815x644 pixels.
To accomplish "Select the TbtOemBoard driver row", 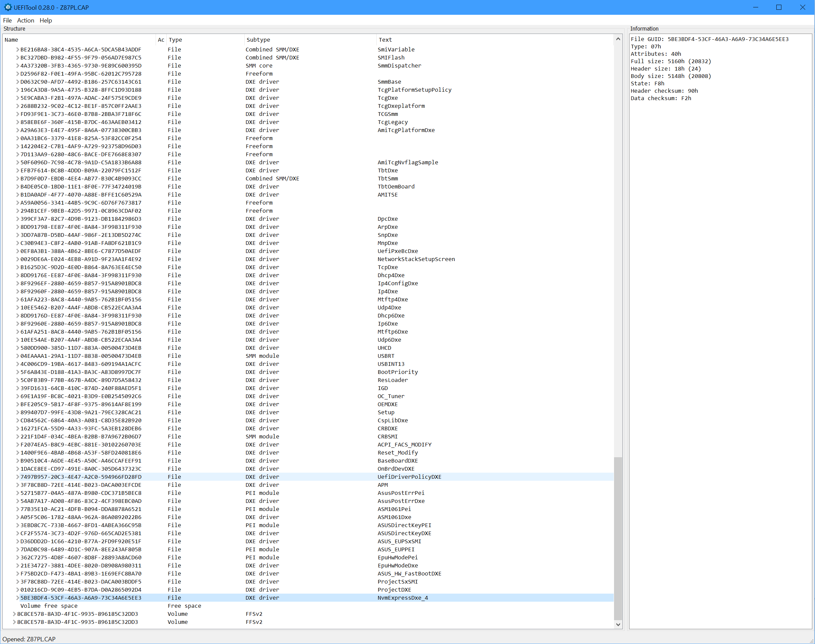I will tap(308, 187).
